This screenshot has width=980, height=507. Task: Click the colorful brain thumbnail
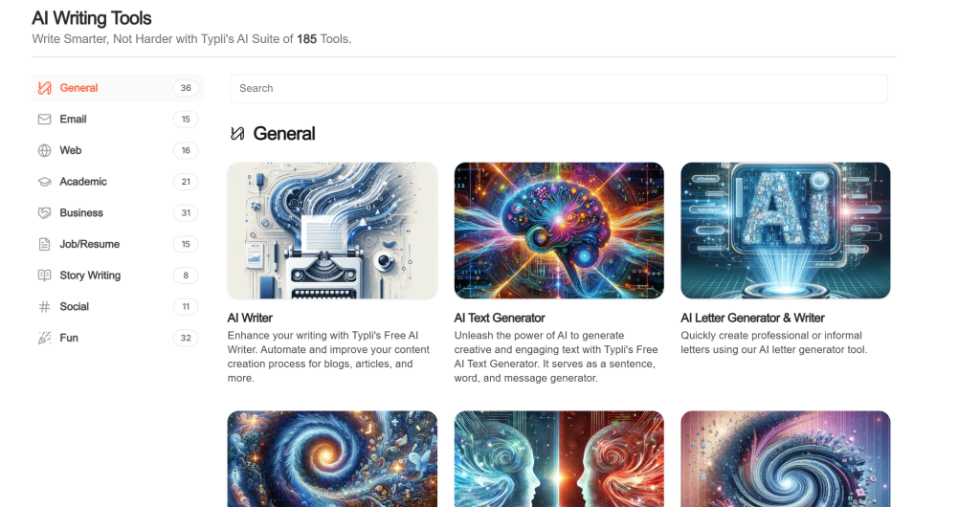tap(559, 231)
